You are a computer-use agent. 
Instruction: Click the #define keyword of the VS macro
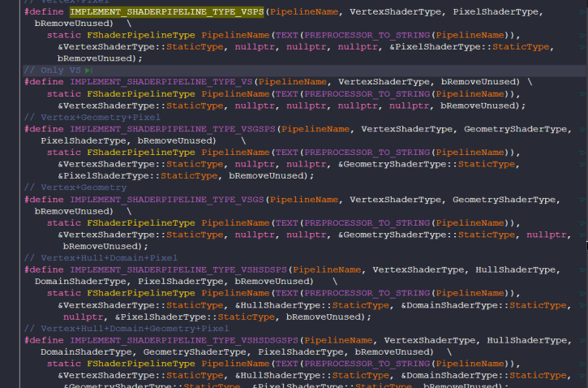pos(44,82)
